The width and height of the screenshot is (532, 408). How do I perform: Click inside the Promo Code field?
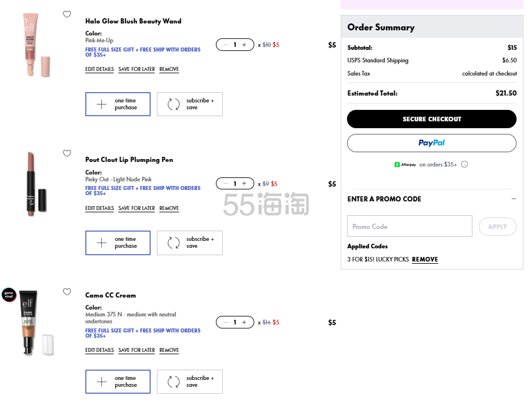coord(409,227)
